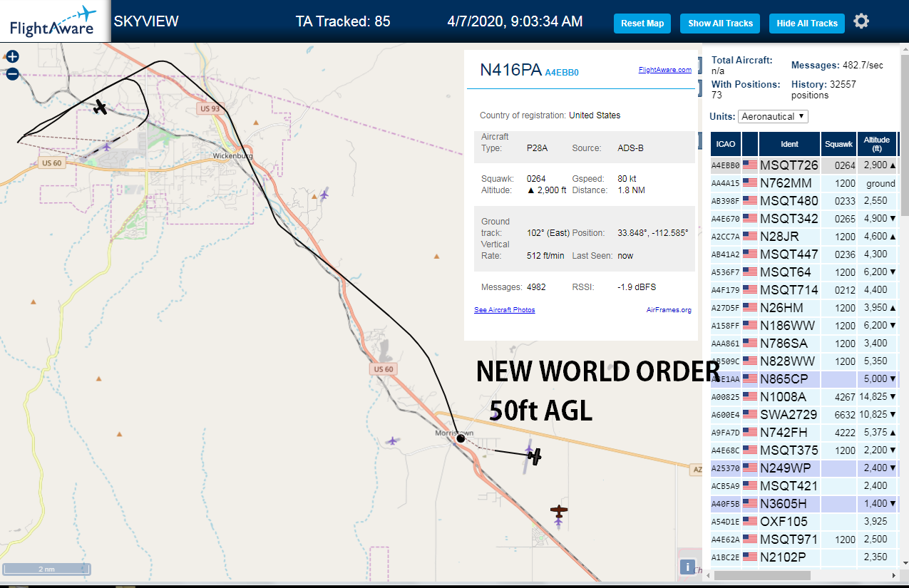Viewport: 909px width, 588px height.
Task: Click the altitude 14,825 cell
Action: click(875, 397)
